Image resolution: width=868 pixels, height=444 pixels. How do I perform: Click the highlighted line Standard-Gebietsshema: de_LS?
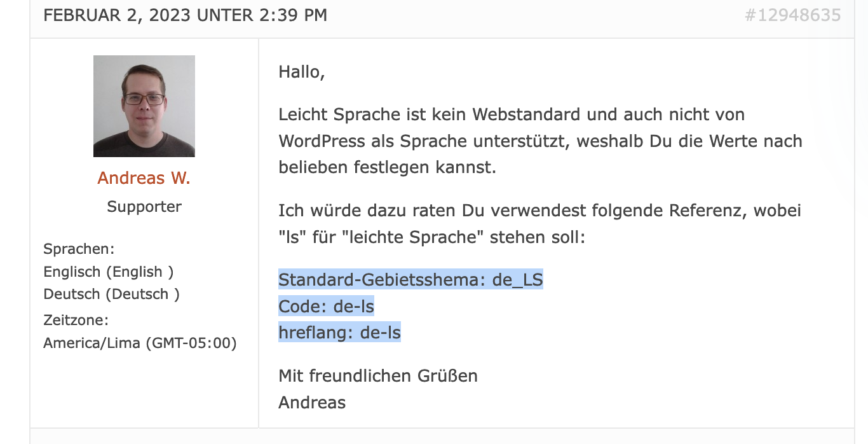click(410, 280)
